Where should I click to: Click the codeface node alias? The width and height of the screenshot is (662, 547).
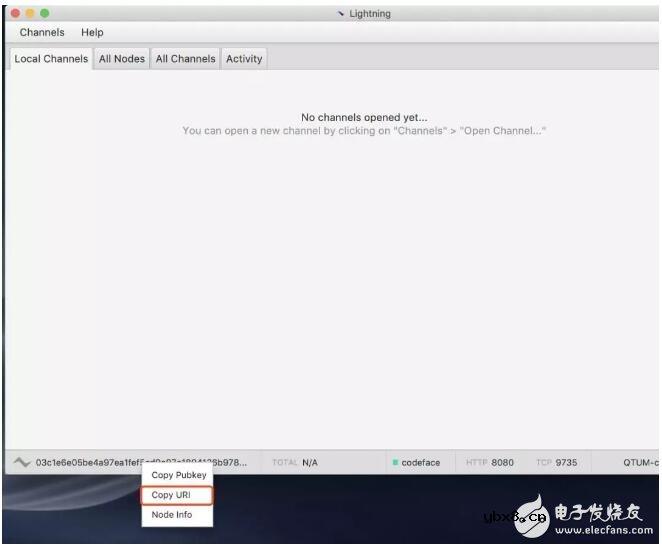[421, 463]
